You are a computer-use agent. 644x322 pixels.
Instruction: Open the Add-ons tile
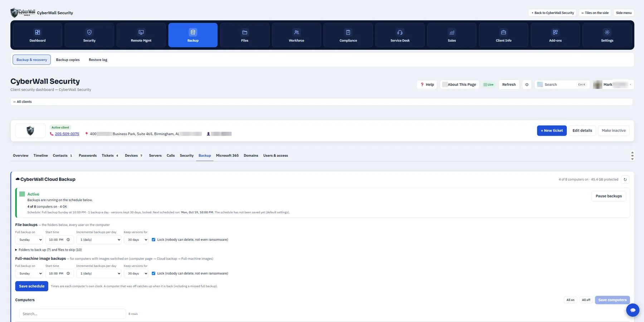(x=555, y=35)
